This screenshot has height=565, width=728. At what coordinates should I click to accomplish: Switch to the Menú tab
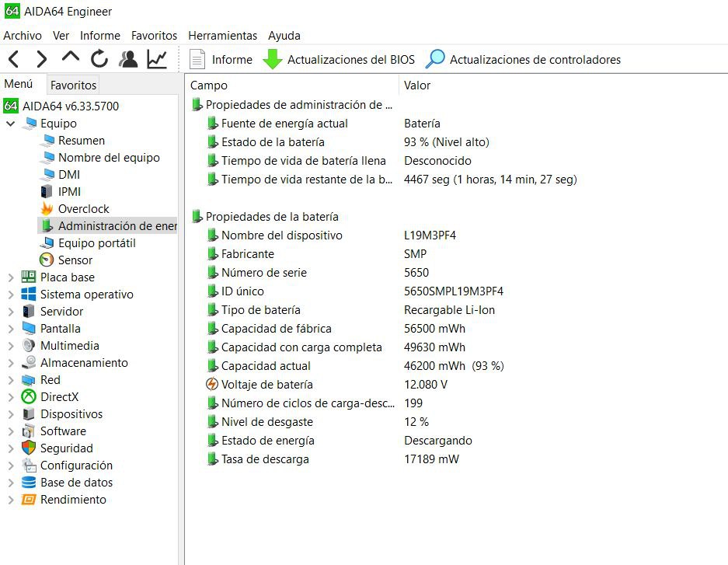(19, 84)
